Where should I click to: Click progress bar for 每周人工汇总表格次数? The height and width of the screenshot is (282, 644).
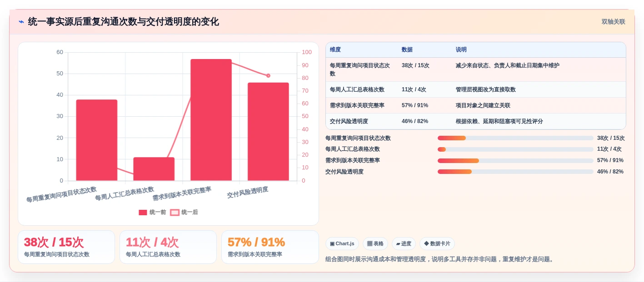[x=515, y=149]
